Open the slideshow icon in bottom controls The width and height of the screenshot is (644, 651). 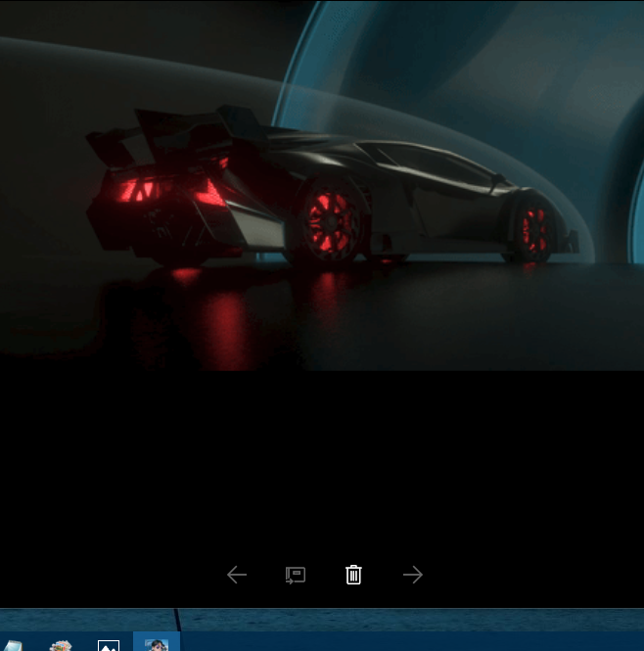[x=296, y=575]
